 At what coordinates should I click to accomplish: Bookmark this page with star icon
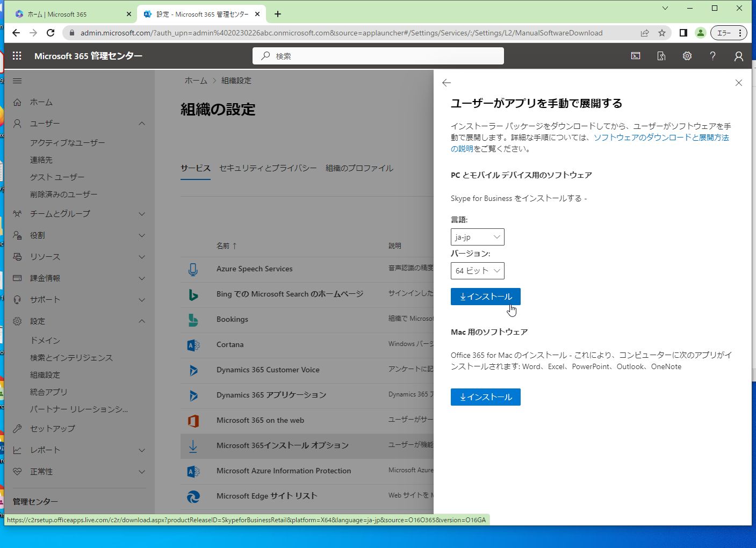pos(662,33)
